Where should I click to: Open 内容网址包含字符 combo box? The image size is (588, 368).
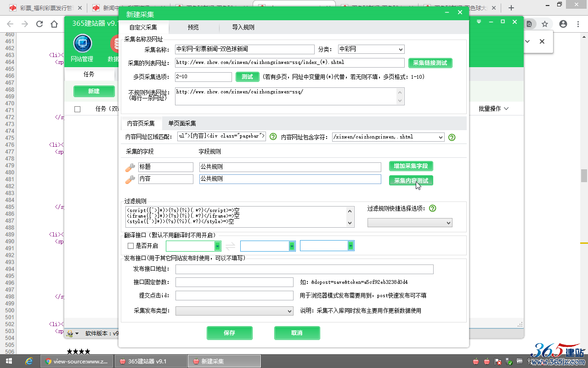click(388, 137)
